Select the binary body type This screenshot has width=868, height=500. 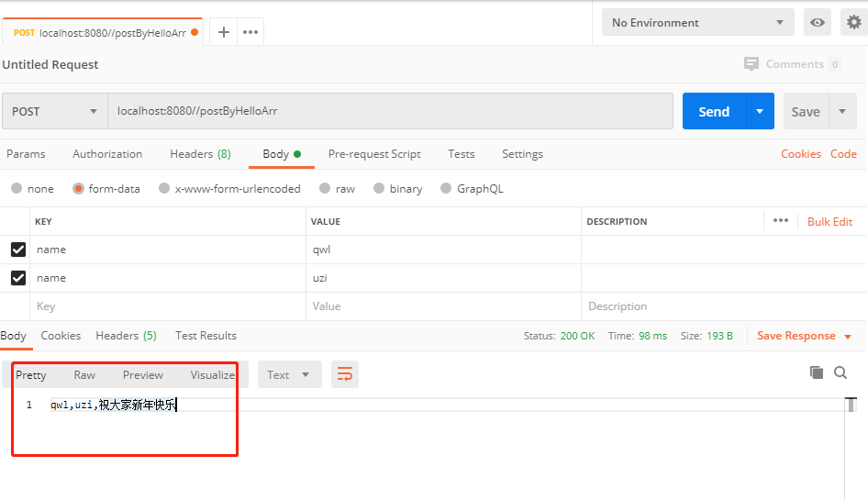(x=379, y=188)
